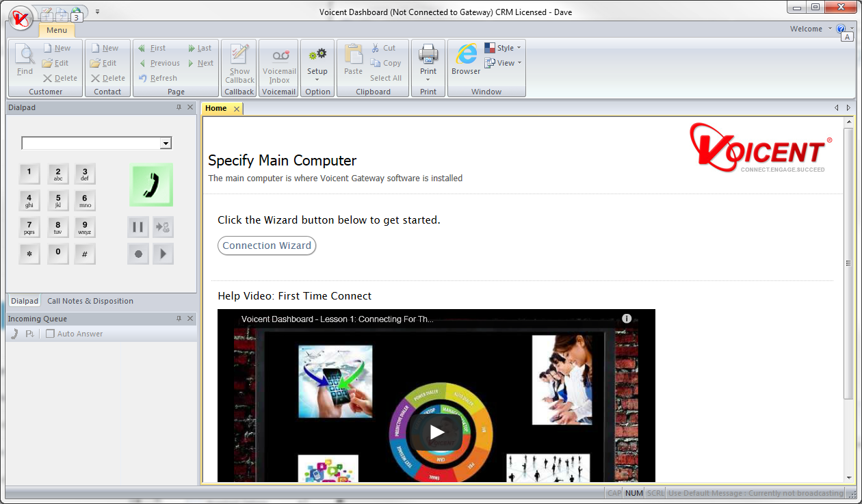Screen dimensions: 862x504
Task: Add a New contact
Action: pos(104,49)
